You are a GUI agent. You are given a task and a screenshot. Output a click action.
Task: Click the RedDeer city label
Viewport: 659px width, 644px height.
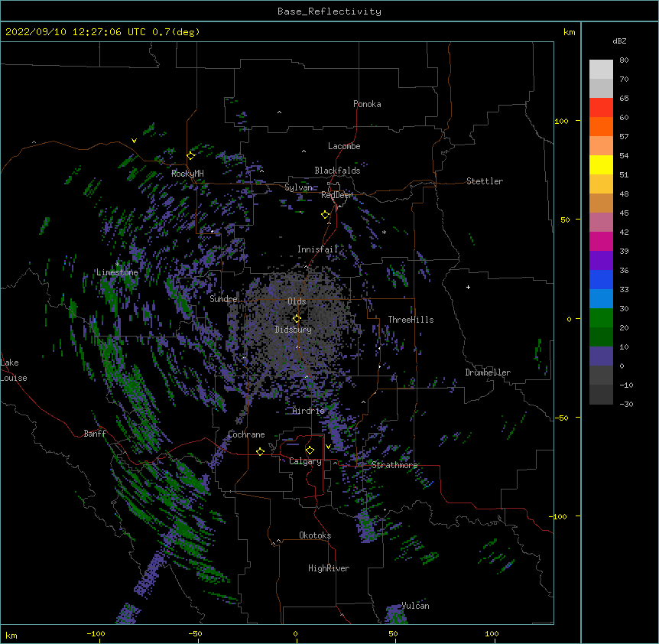pyautogui.click(x=336, y=195)
